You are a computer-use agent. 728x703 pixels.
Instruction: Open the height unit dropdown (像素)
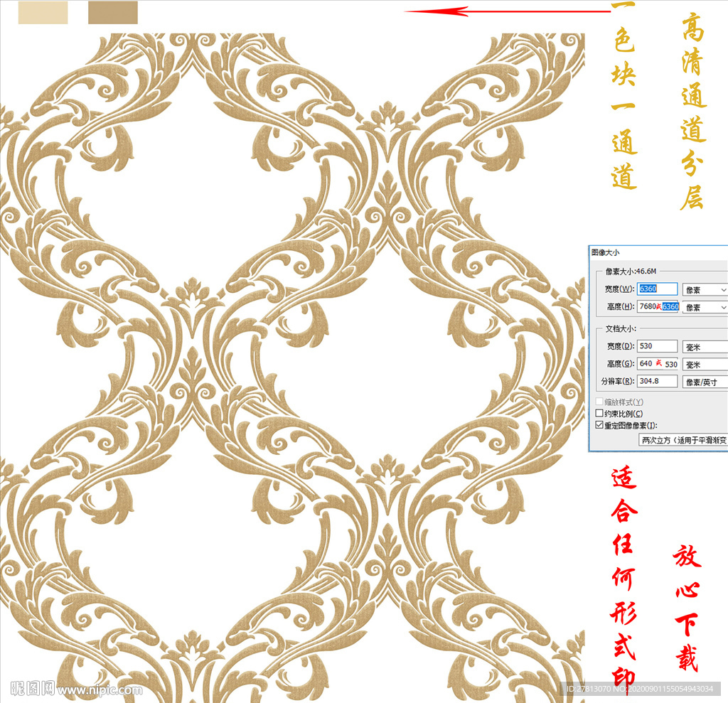click(705, 307)
